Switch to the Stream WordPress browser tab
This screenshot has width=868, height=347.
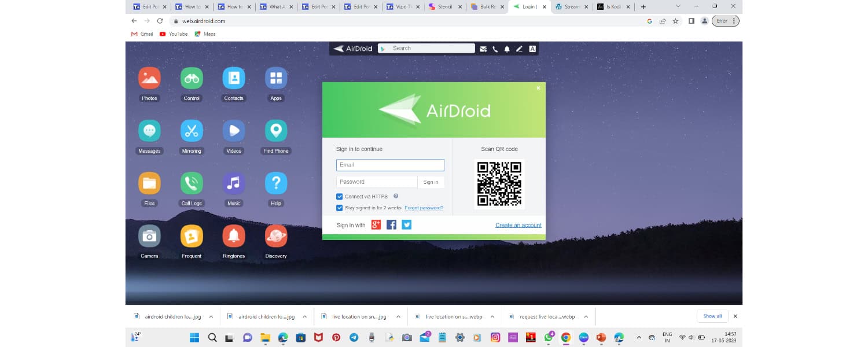(571, 7)
